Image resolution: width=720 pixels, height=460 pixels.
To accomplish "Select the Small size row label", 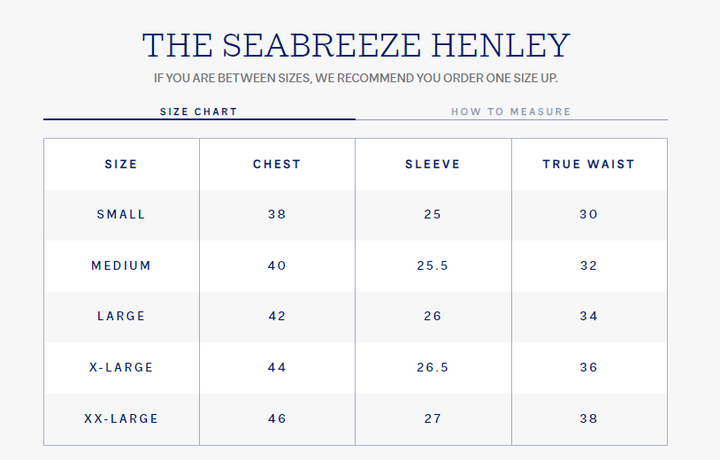I will pyautogui.click(x=121, y=214).
